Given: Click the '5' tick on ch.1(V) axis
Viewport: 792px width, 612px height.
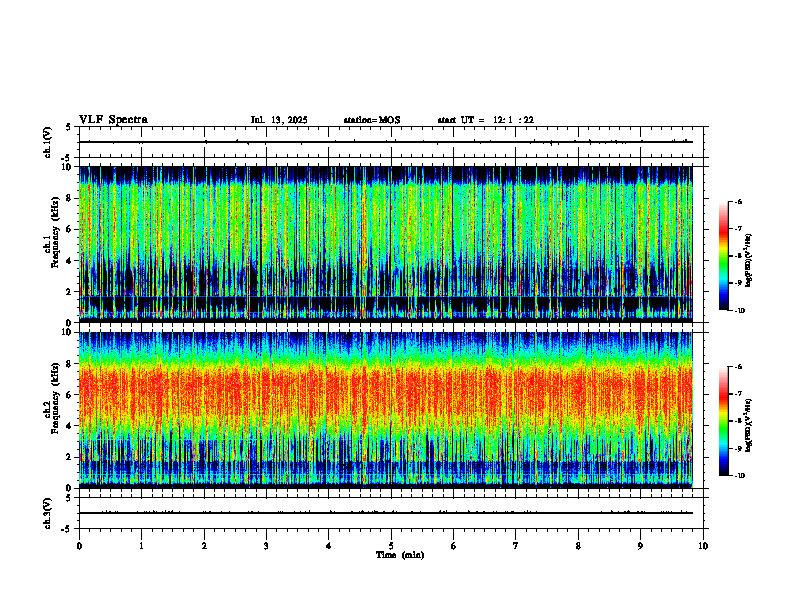Looking at the screenshot, I should [x=68, y=127].
